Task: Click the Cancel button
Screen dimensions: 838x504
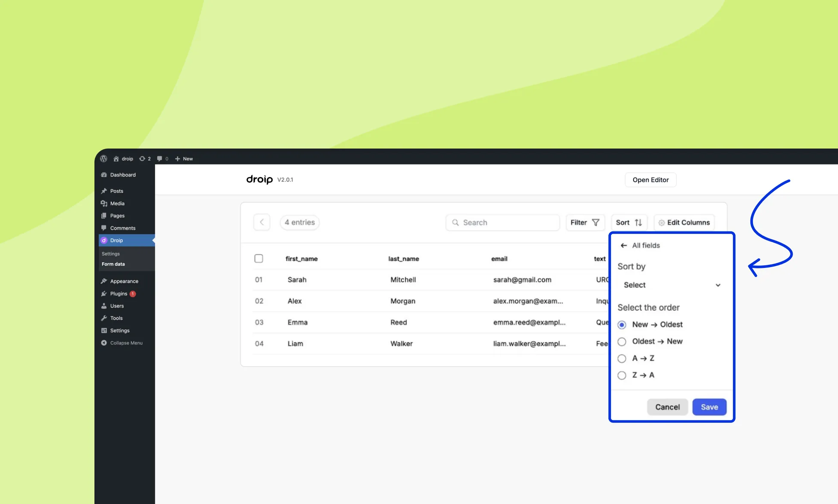Action: pos(667,407)
